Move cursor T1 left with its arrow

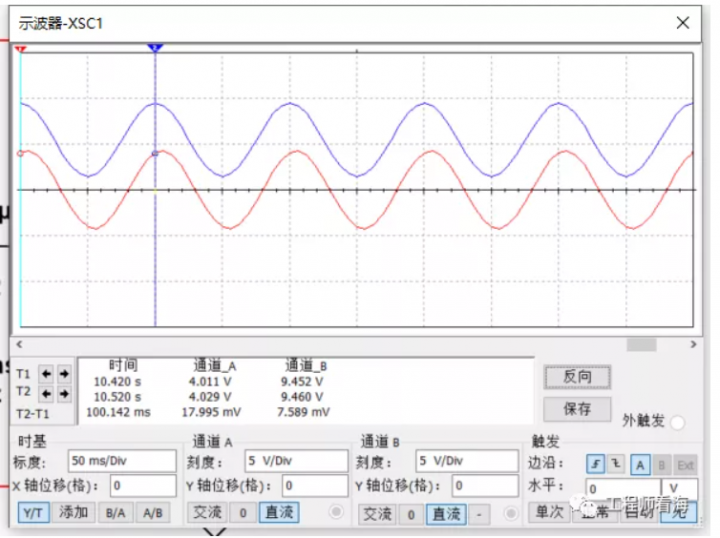coord(46,374)
